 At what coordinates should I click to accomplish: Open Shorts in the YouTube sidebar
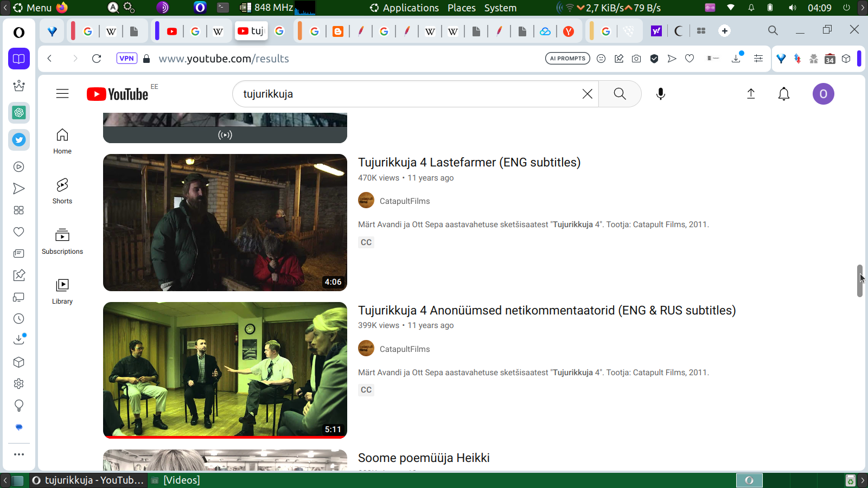point(62,191)
